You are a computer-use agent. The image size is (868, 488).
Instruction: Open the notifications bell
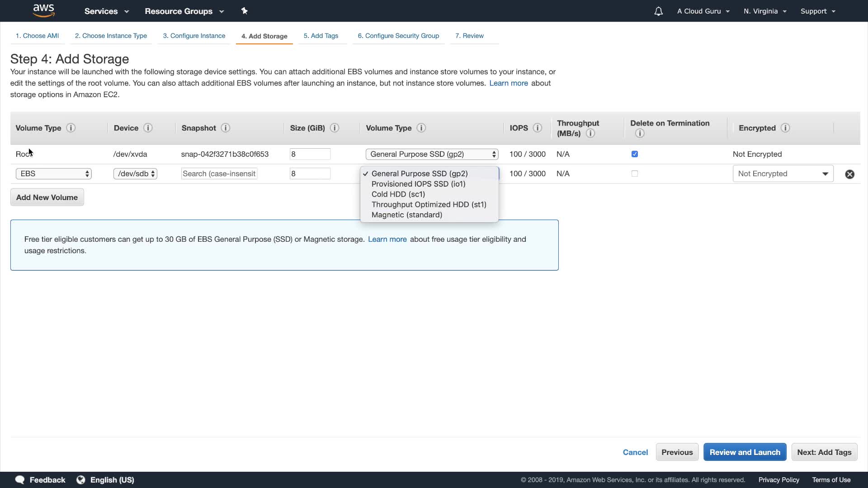(658, 11)
